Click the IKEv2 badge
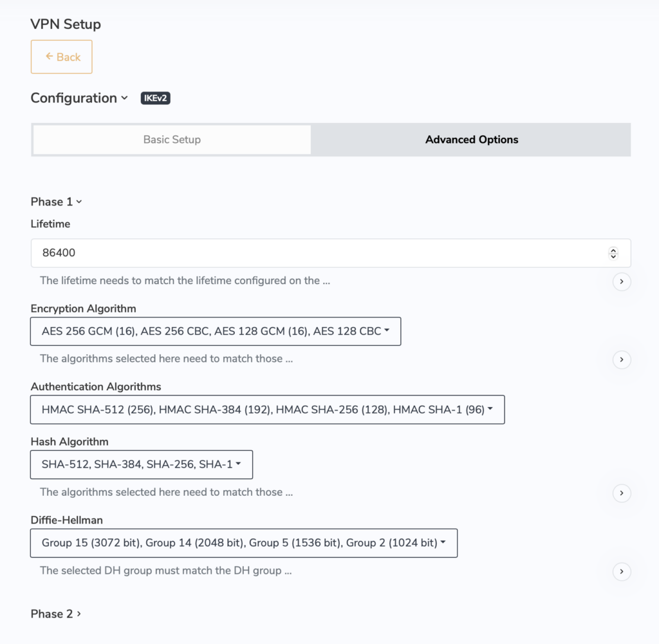The height and width of the screenshot is (644, 659). pyautogui.click(x=155, y=99)
